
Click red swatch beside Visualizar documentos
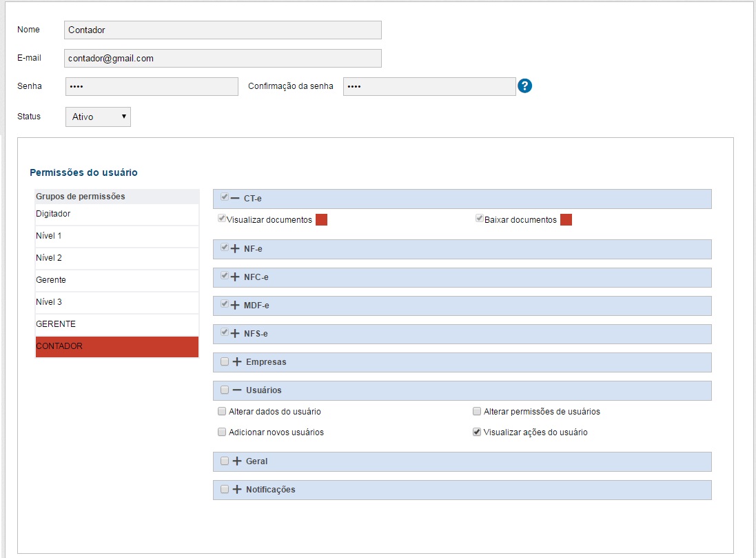(321, 220)
